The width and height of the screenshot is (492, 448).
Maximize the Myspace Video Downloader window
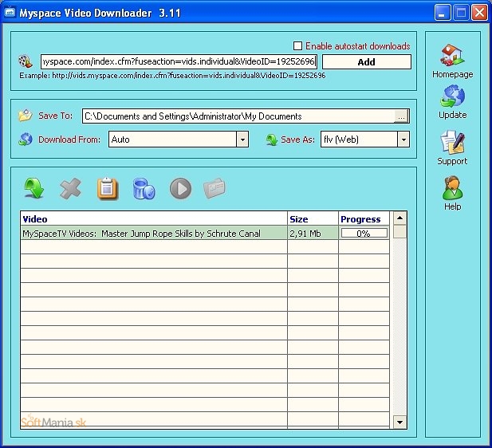[461, 13]
